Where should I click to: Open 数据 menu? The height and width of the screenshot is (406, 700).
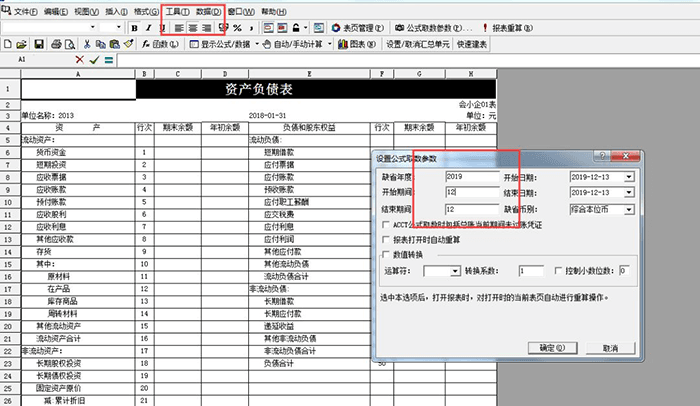point(208,12)
